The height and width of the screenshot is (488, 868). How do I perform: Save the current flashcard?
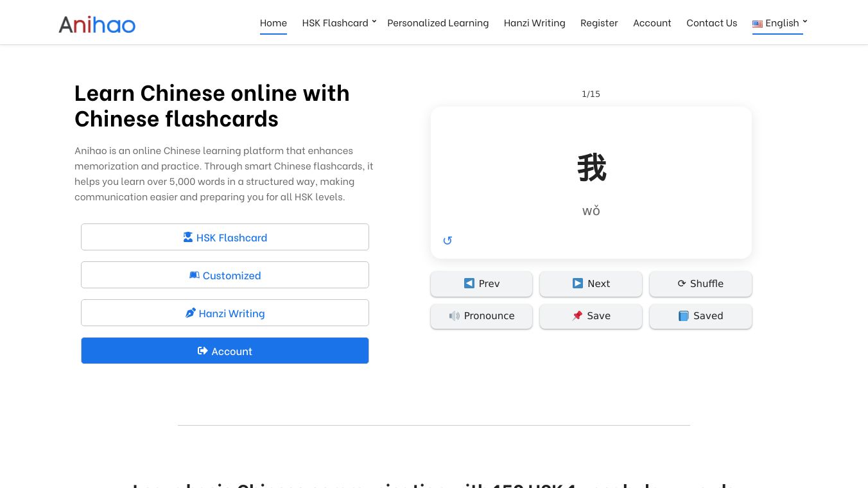(591, 316)
